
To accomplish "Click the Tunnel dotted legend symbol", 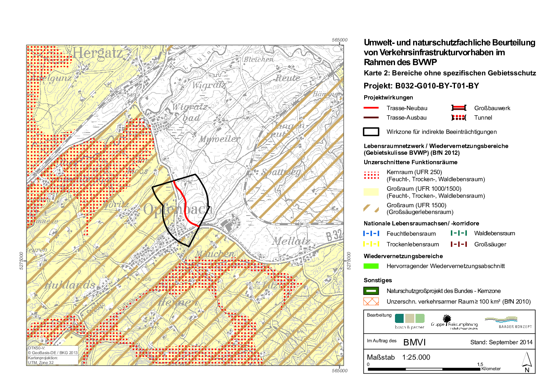I will click(459, 118).
